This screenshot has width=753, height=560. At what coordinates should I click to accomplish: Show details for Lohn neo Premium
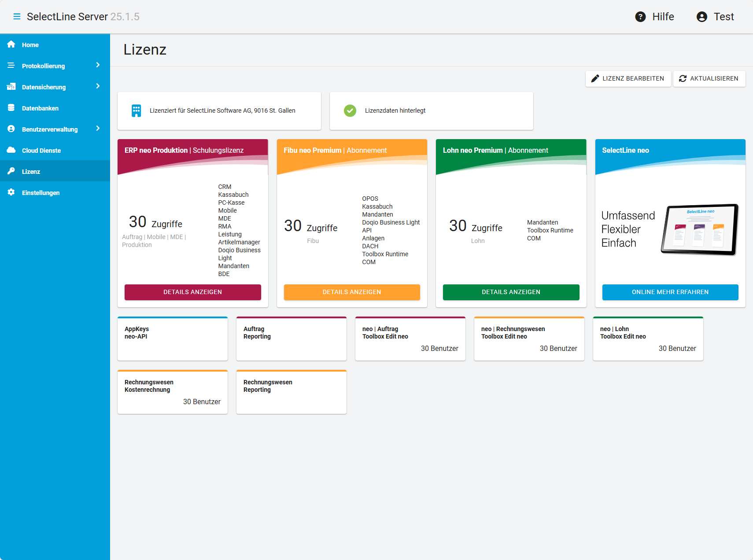(511, 292)
